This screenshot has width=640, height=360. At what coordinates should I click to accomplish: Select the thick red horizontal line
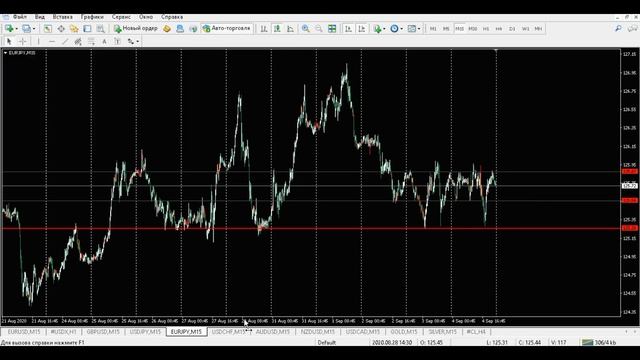(310, 228)
